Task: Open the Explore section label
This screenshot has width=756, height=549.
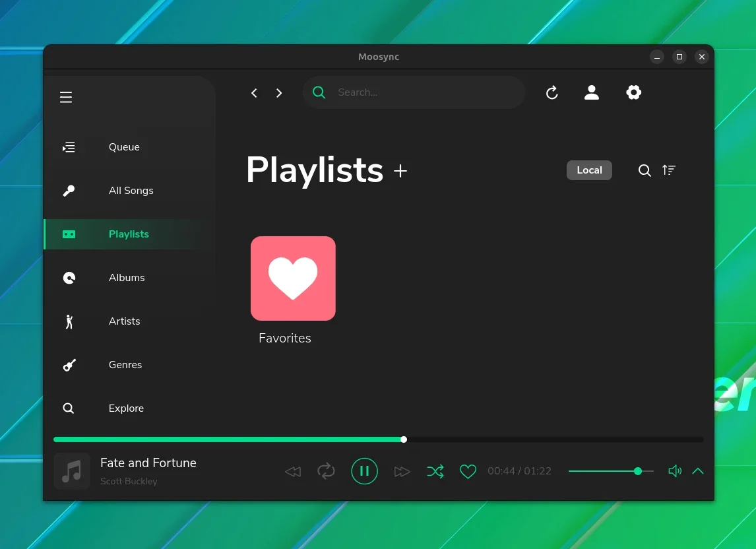Action: (126, 408)
